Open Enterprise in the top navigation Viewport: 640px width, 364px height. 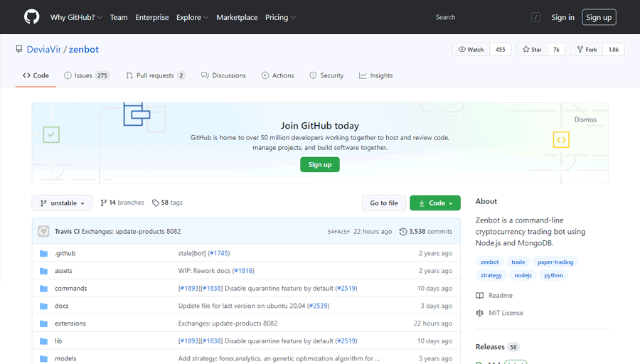point(152,17)
